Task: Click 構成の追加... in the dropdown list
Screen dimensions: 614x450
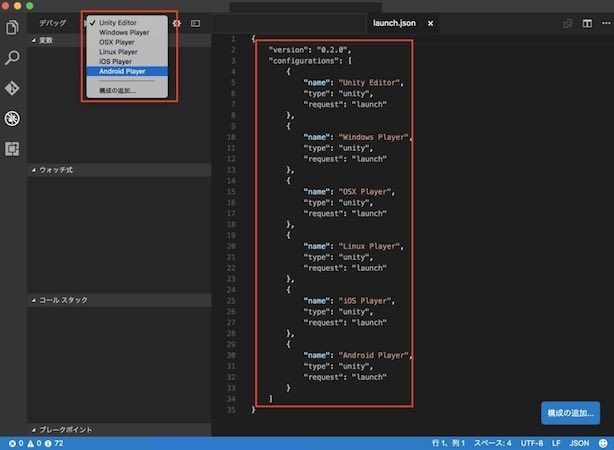Action: pyautogui.click(x=127, y=90)
